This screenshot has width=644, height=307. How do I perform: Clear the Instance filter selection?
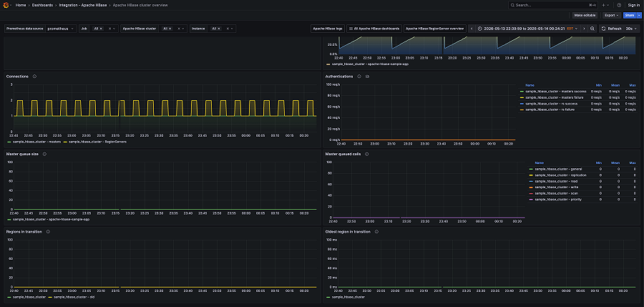228,29
